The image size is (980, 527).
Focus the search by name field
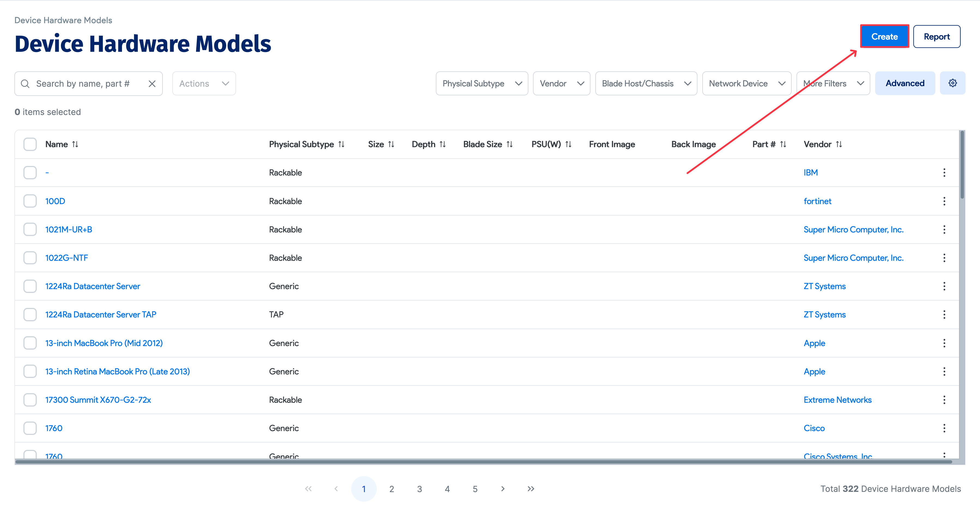coord(83,83)
